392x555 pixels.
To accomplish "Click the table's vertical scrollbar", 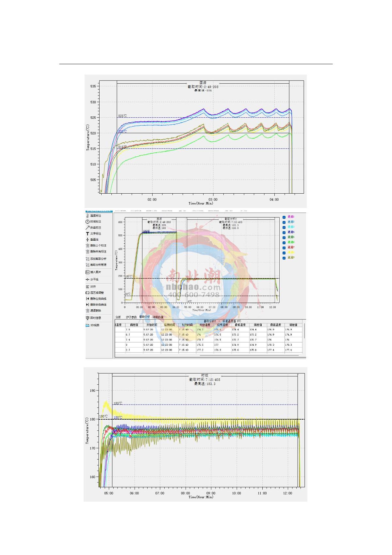I will coord(304,331).
